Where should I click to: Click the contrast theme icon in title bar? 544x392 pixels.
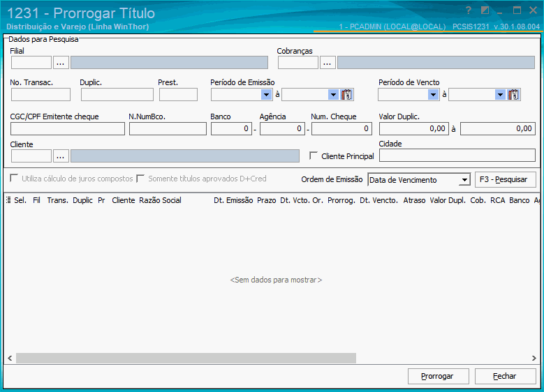485,10
